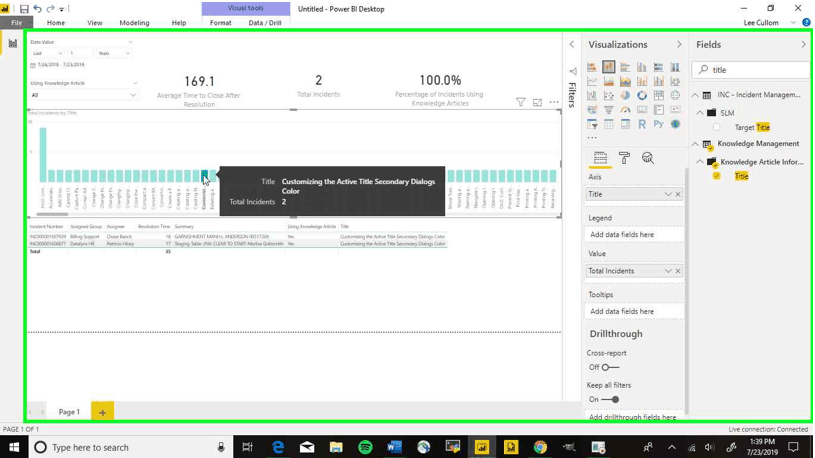815x458 pixels.
Task: Remove Total Incidents from Value
Action: click(x=678, y=271)
